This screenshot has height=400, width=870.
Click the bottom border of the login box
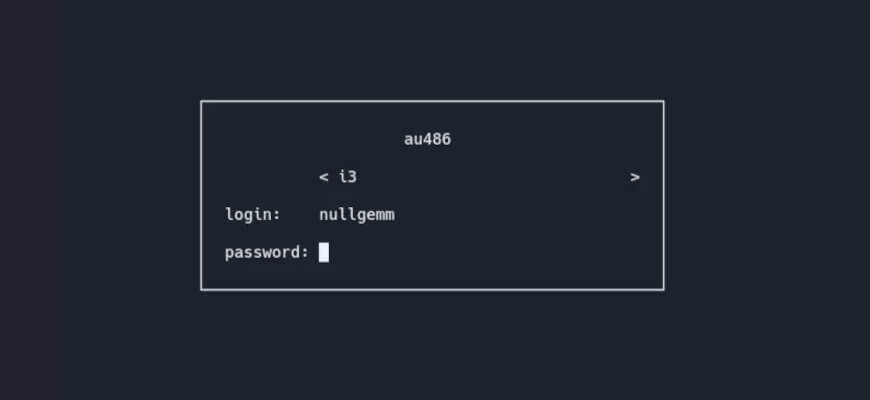point(432,289)
